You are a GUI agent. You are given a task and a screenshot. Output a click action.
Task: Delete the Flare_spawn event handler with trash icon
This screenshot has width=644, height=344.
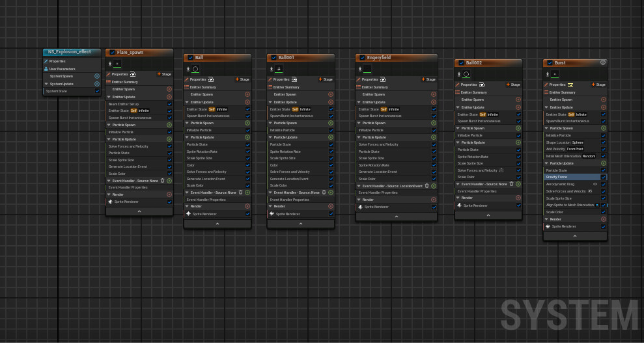pyautogui.click(x=163, y=180)
